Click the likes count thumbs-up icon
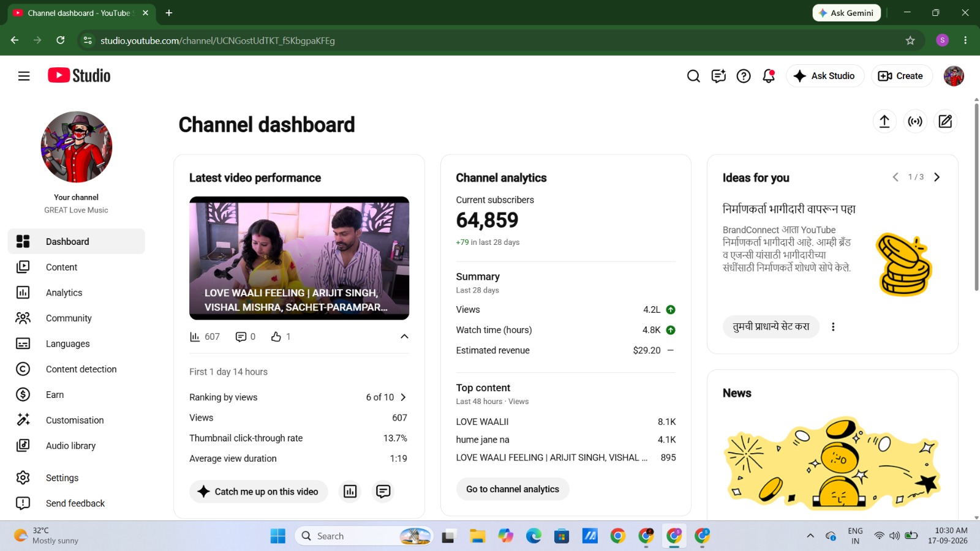980x551 pixels. coord(276,337)
